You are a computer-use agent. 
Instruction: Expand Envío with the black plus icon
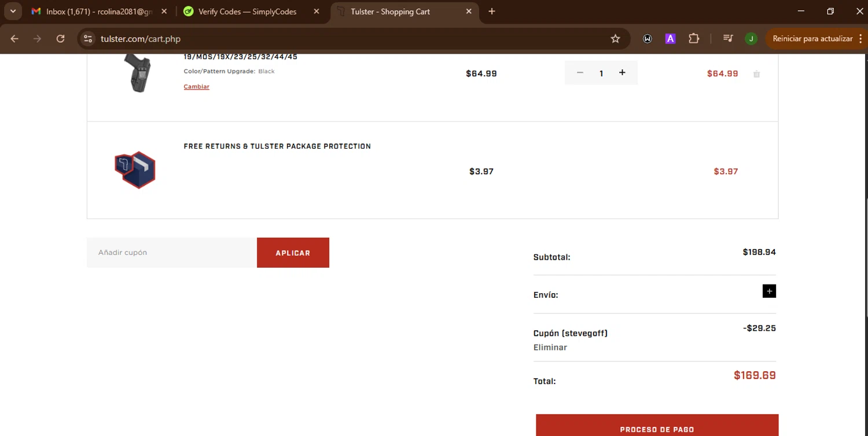pyautogui.click(x=769, y=291)
